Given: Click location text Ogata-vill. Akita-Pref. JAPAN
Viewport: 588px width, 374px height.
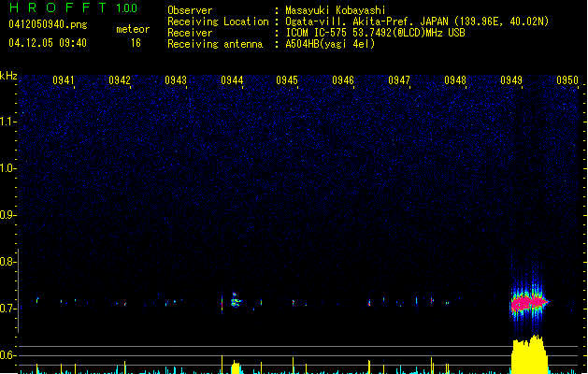Looking at the screenshot, I should coord(366,22).
